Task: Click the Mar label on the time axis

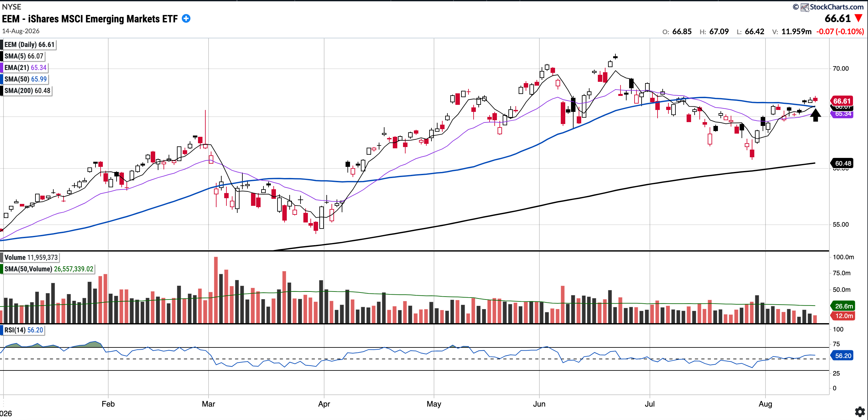Action: click(209, 404)
